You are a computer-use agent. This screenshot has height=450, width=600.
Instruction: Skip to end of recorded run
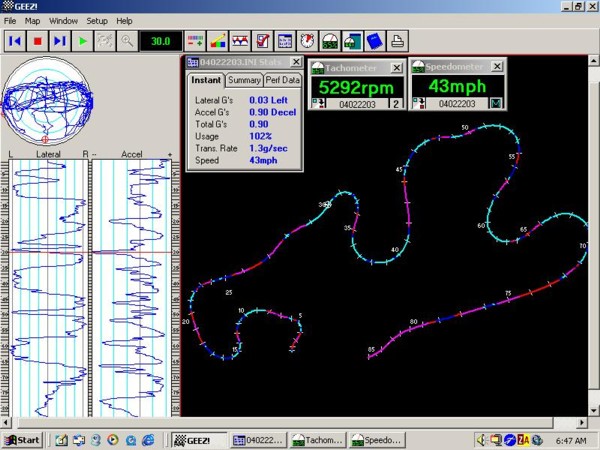(x=60, y=41)
